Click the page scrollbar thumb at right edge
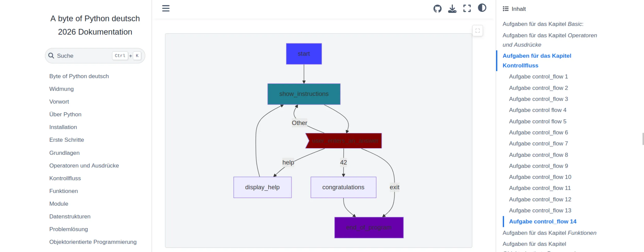644x252 pixels. point(643,139)
